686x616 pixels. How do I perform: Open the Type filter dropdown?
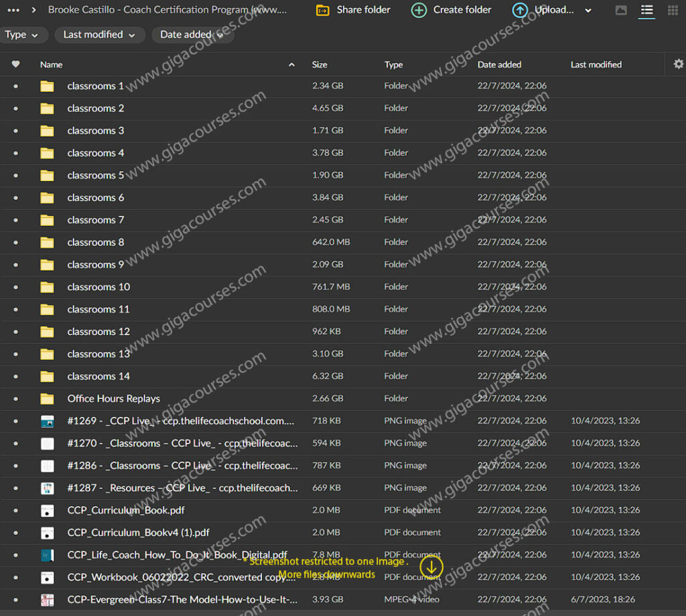point(25,35)
